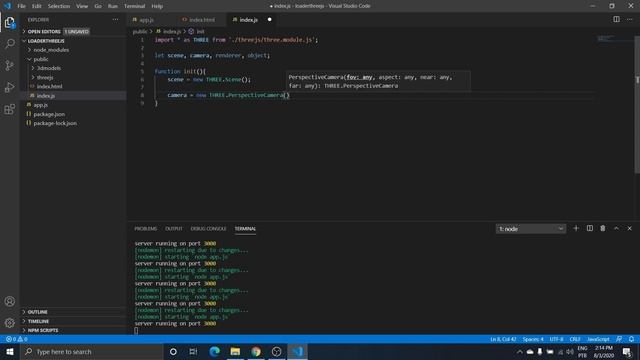Open the Search view in activity bar
The image size is (640, 360).
tap(9, 44)
